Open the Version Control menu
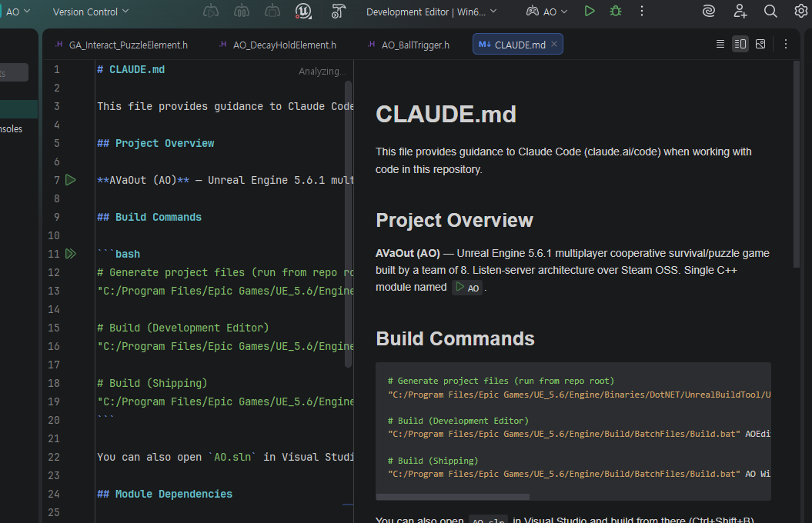This screenshot has height=523, width=812. [x=91, y=12]
